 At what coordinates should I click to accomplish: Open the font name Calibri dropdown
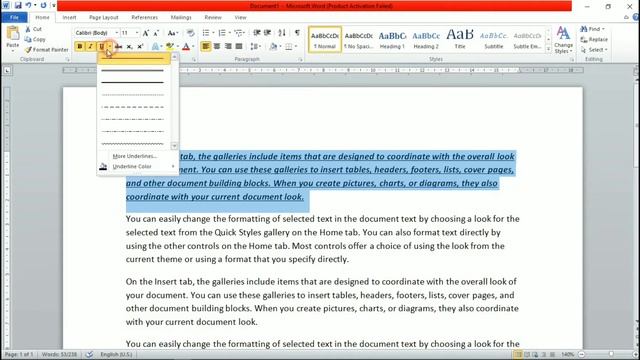[x=116, y=33]
